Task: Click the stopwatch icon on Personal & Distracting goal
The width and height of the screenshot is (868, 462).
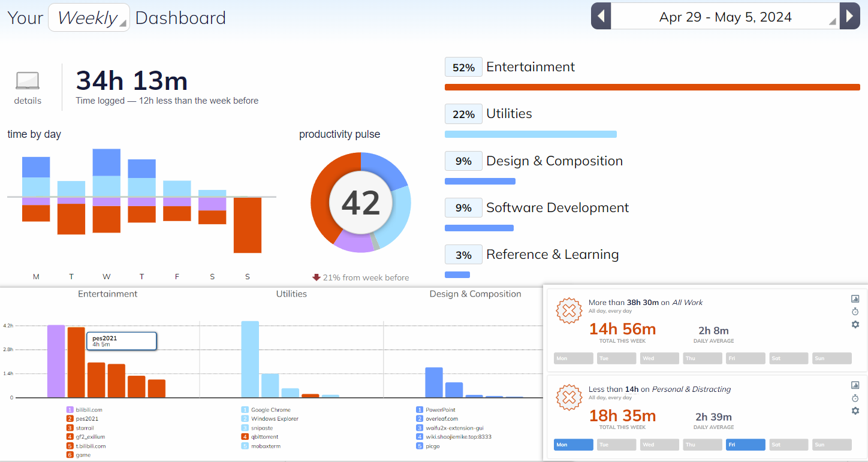Action: coord(855,398)
